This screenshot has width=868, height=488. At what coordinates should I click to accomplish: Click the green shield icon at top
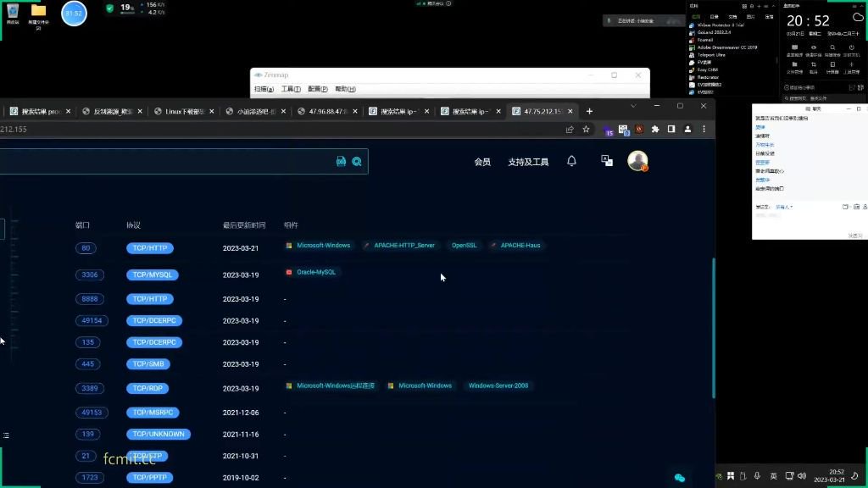(109, 8)
